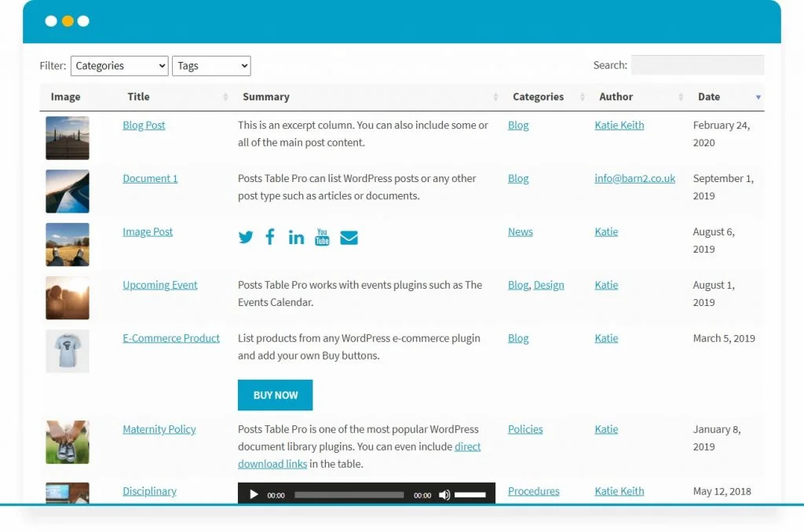
Task: Click the Upcoming Event sunset thumbnail
Action: (68, 297)
